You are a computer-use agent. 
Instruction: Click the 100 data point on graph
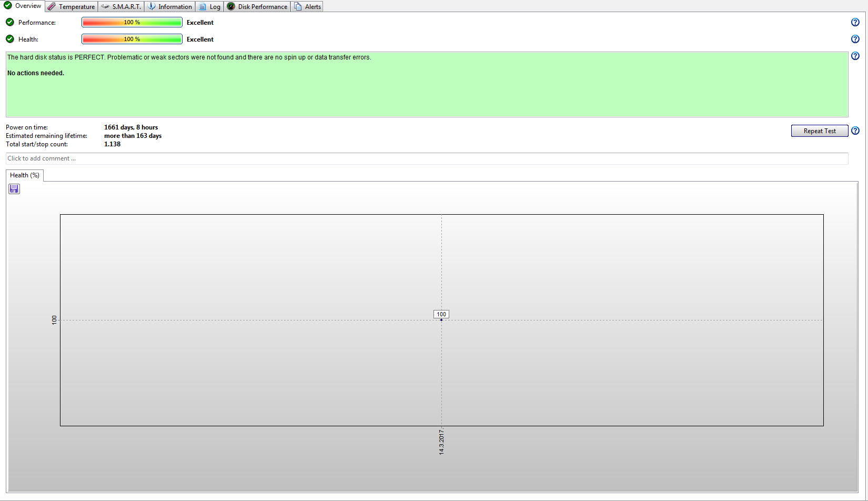441,319
